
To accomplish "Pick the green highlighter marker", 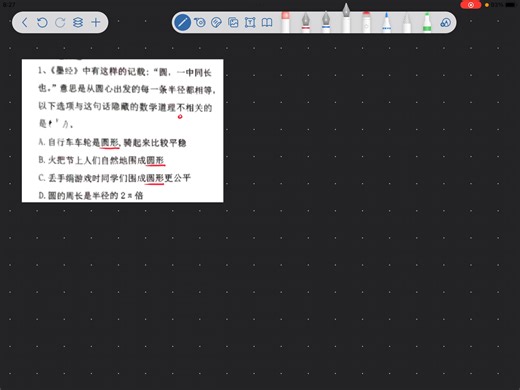I will (427, 22).
